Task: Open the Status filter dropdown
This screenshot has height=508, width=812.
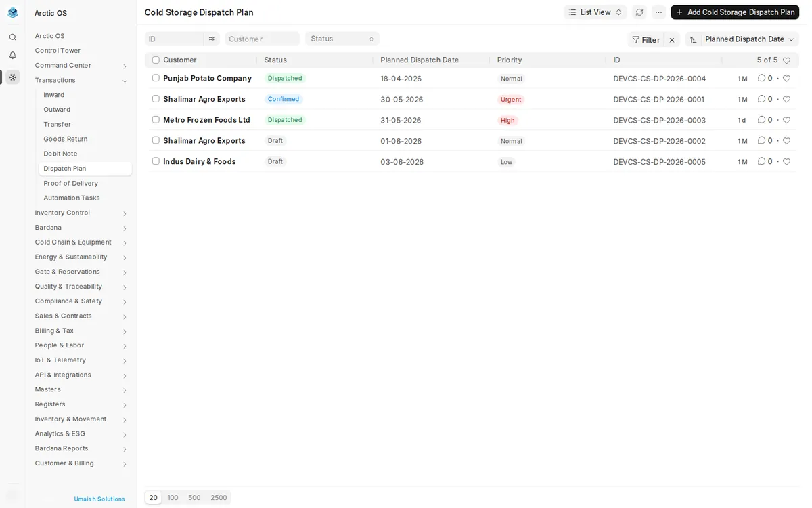Action: (342, 39)
